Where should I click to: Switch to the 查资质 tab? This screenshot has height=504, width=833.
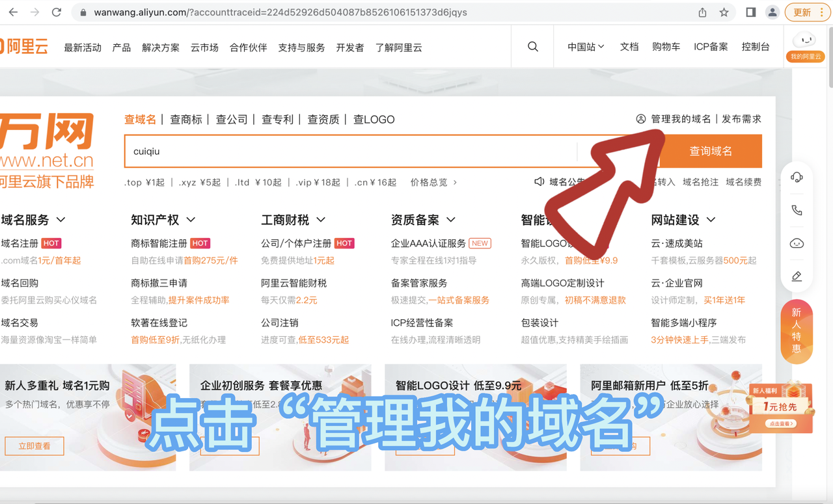click(323, 119)
